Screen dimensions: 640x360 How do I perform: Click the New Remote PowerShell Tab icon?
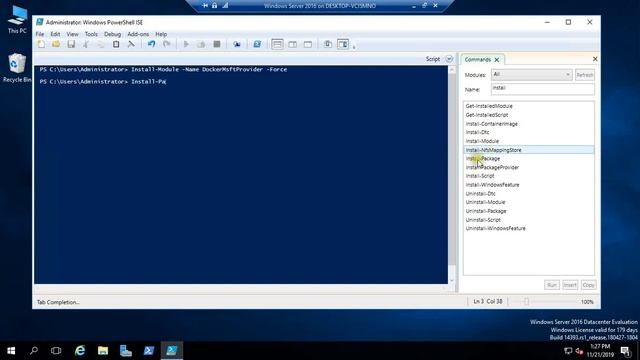tap(237, 44)
